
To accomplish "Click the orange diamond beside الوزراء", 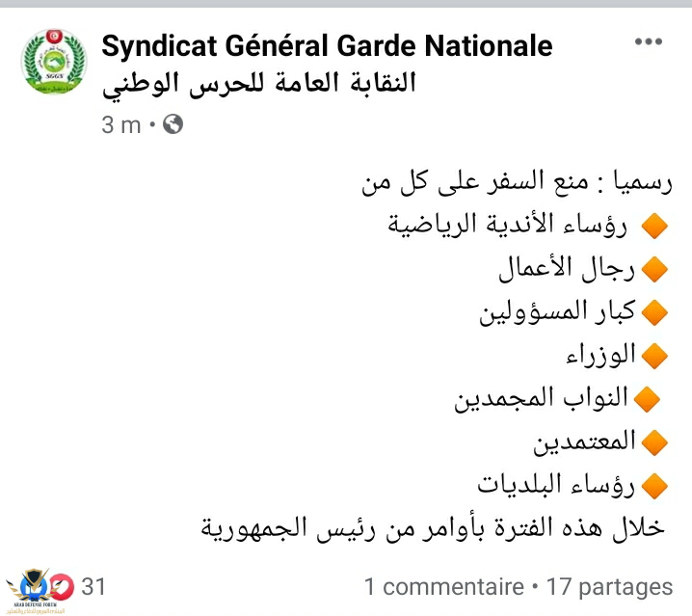I will click(x=654, y=356).
